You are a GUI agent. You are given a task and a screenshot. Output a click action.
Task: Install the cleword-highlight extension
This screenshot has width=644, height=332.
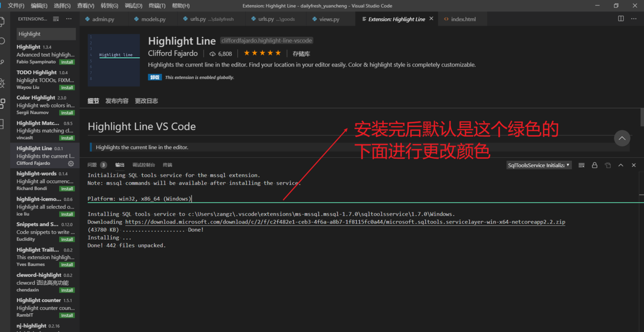pyautogui.click(x=67, y=290)
